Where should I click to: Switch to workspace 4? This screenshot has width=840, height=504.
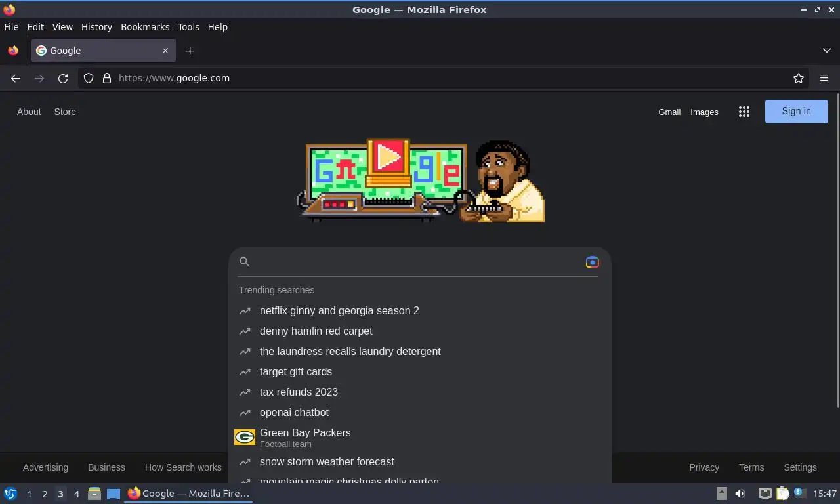[x=76, y=494]
